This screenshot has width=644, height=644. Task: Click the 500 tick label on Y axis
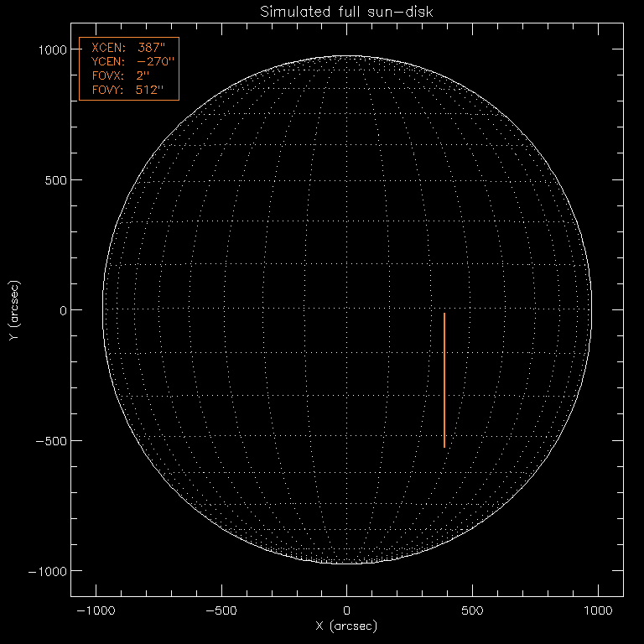(x=60, y=180)
